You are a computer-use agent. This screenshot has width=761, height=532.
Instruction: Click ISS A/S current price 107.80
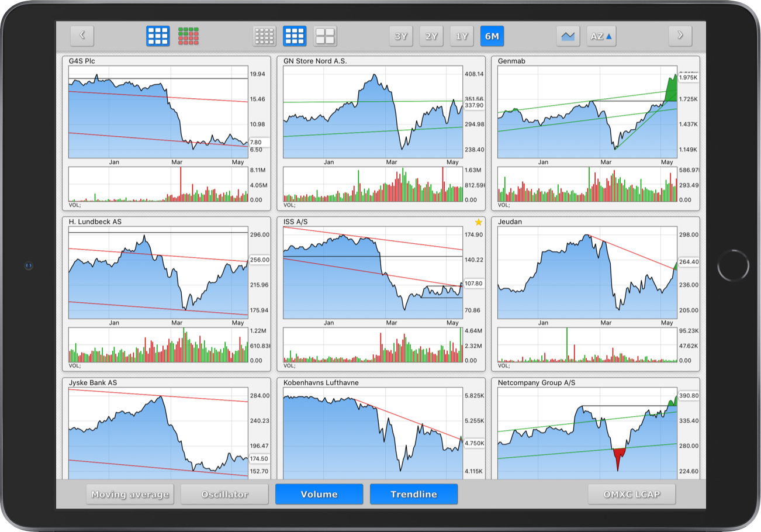tap(474, 284)
